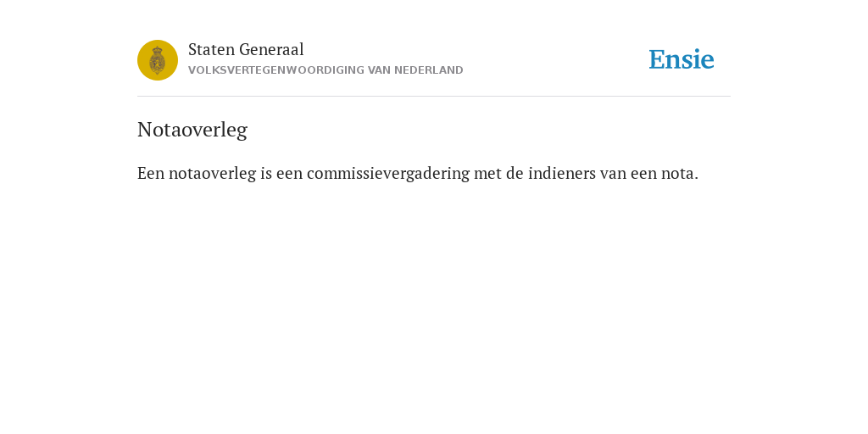Click the opening word Een of the definition
The height and width of the screenshot is (434, 868).
[151, 173]
